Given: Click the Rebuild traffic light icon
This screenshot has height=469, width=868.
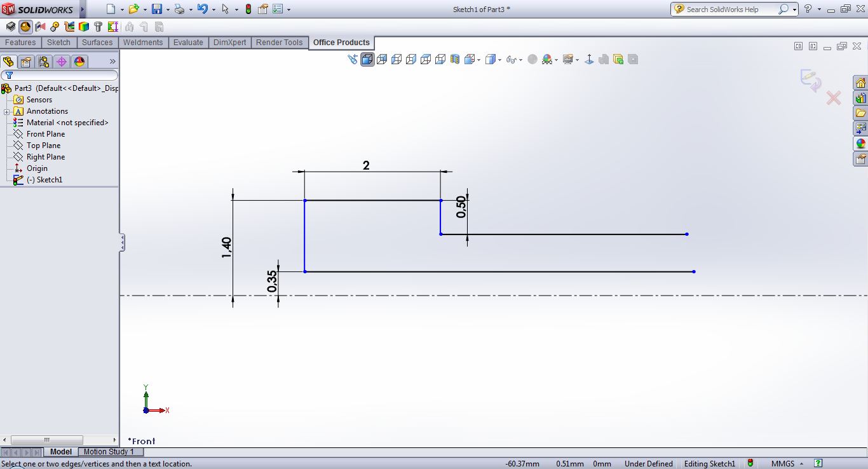Looking at the screenshot, I should [x=248, y=9].
